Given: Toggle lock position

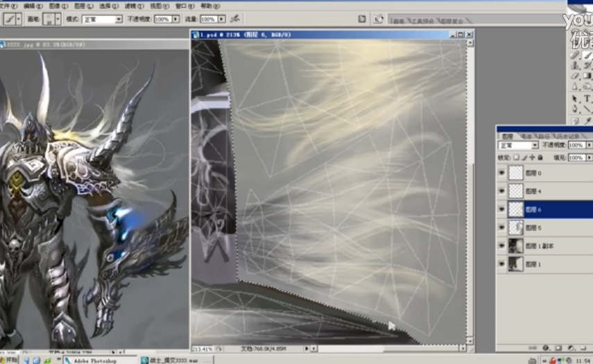Looking at the screenshot, I should (532, 157).
